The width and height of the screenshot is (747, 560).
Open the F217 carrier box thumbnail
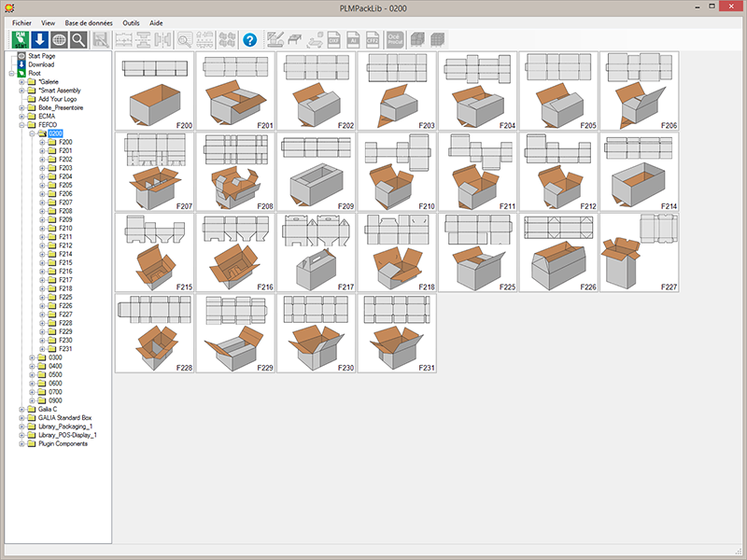315,253
